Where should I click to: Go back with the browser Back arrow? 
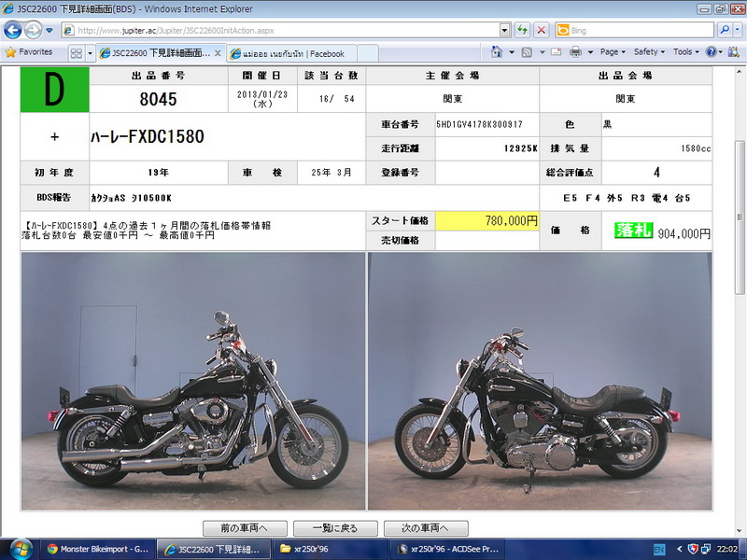[13, 31]
